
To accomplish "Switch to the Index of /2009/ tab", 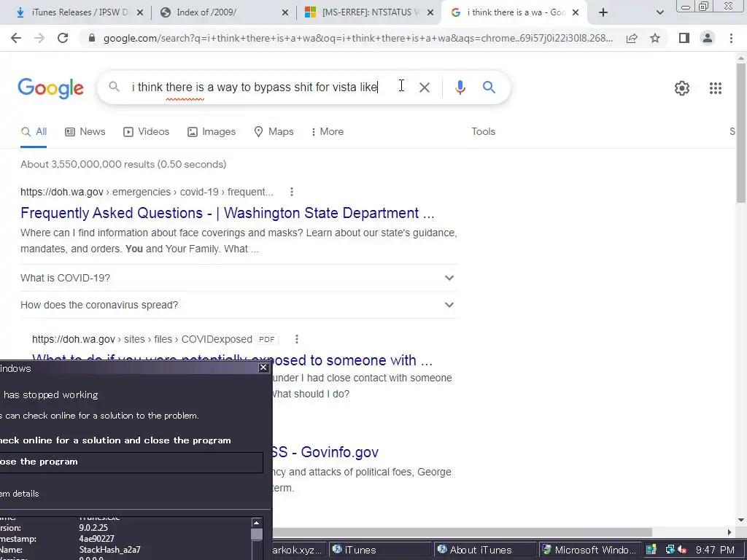I will click(206, 12).
